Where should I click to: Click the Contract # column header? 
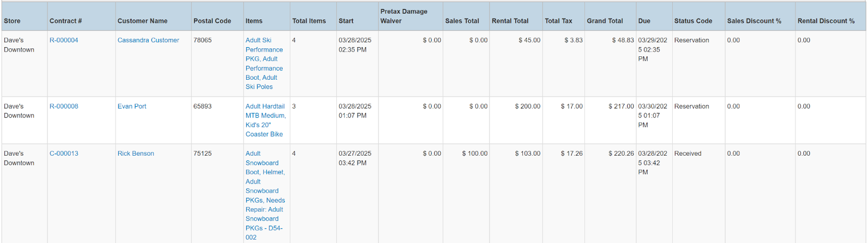66,21
